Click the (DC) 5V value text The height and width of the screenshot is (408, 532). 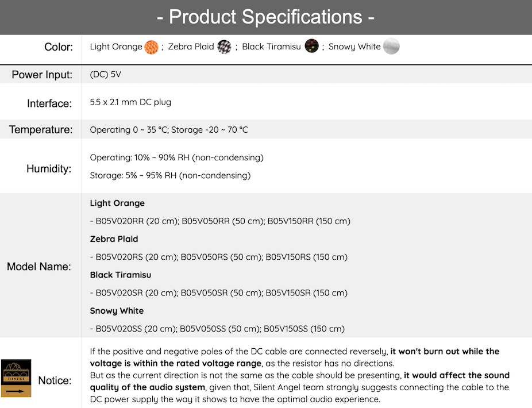click(x=106, y=75)
